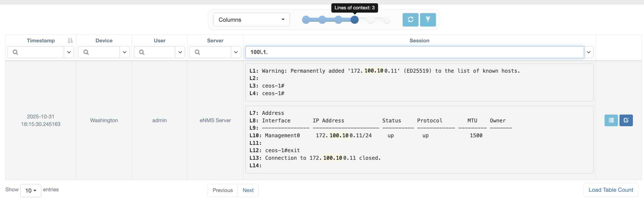The image size is (644, 213).
Task: Click the Device search input field
Action: point(99,52)
